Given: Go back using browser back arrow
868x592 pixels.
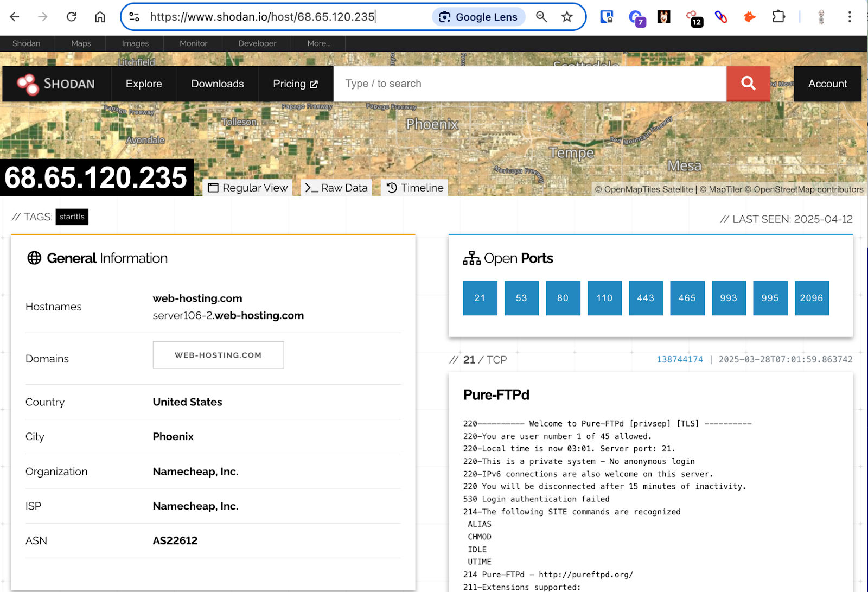Looking at the screenshot, I should [x=15, y=17].
